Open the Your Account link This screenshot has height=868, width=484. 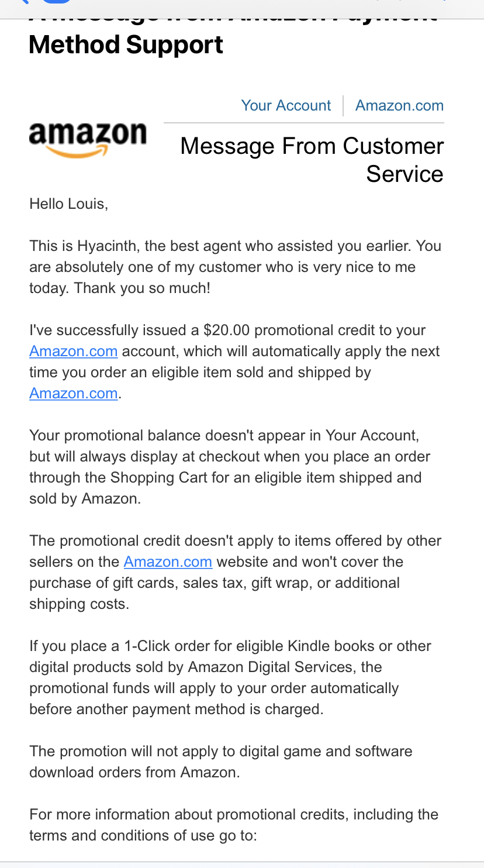pyautogui.click(x=286, y=105)
